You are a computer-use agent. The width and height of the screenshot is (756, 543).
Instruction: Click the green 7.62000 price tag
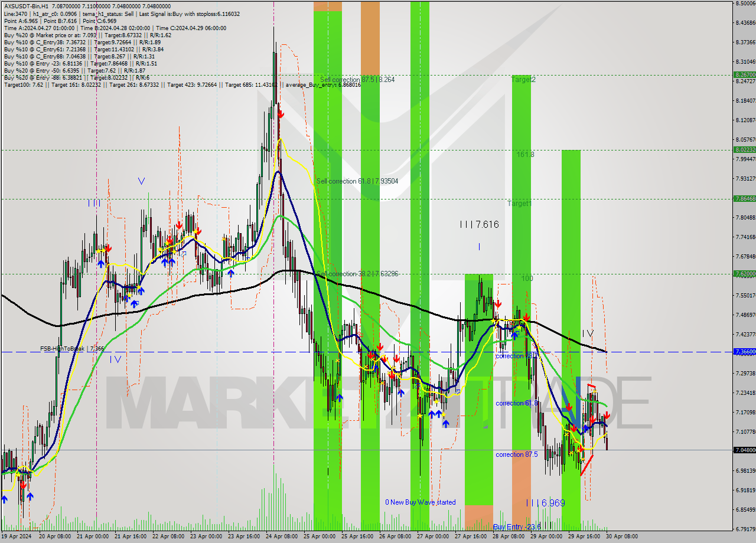pyautogui.click(x=744, y=274)
